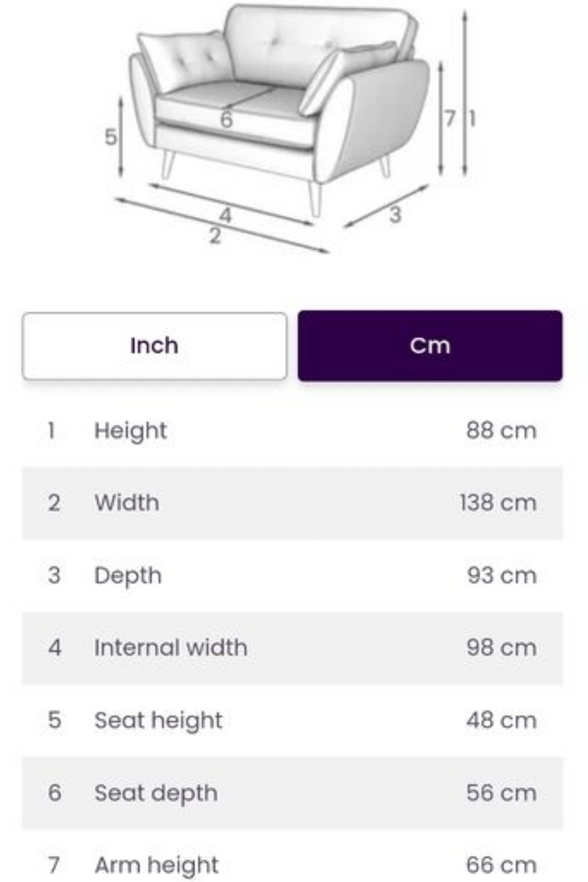Select the Cm unit button
The height and width of the screenshot is (882, 588).
click(430, 345)
